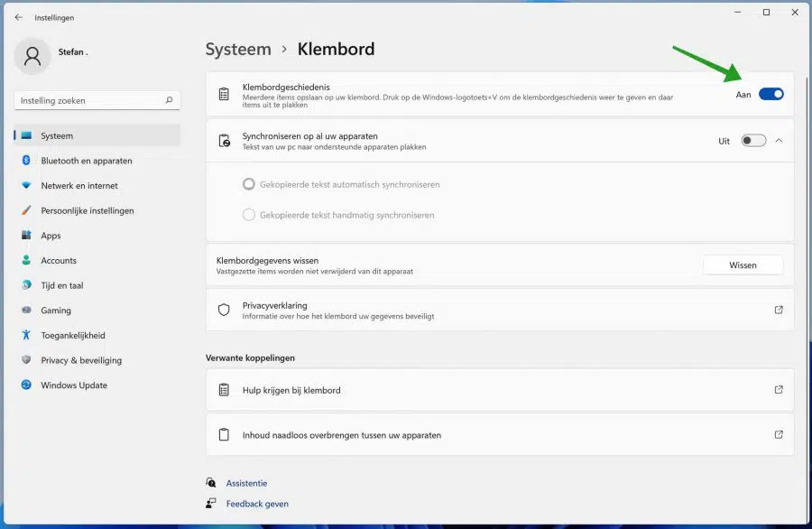812x529 pixels.
Task: Open the Bluetooth en apparaten page
Action: point(97,161)
